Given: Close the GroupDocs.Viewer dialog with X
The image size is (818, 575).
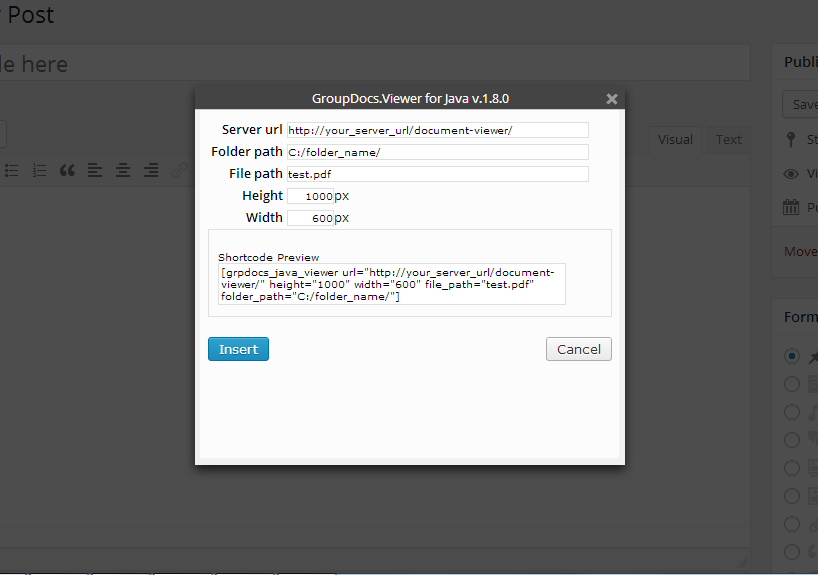Looking at the screenshot, I should (x=612, y=99).
